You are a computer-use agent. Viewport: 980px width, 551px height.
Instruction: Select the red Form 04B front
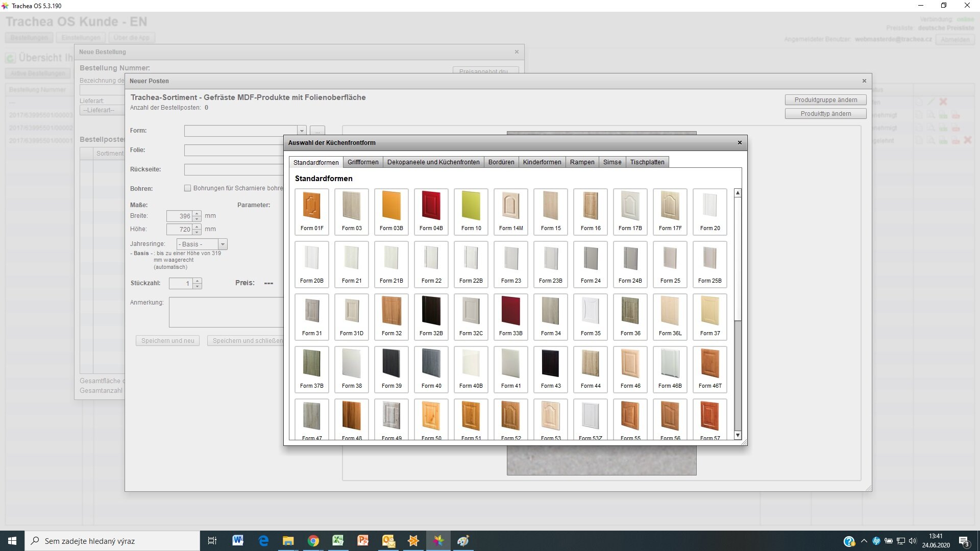(431, 212)
